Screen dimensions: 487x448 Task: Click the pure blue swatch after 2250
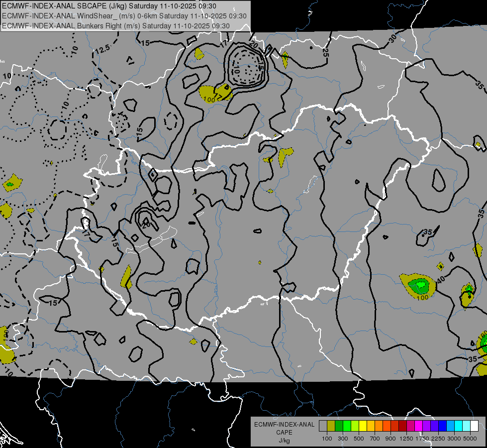[442, 426]
